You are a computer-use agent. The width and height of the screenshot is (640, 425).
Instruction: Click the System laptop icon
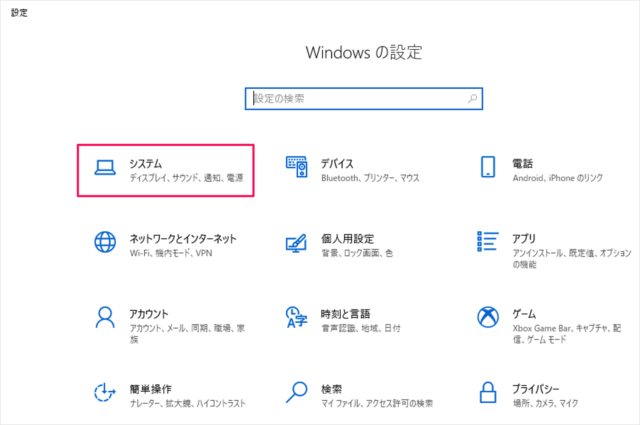coord(105,167)
